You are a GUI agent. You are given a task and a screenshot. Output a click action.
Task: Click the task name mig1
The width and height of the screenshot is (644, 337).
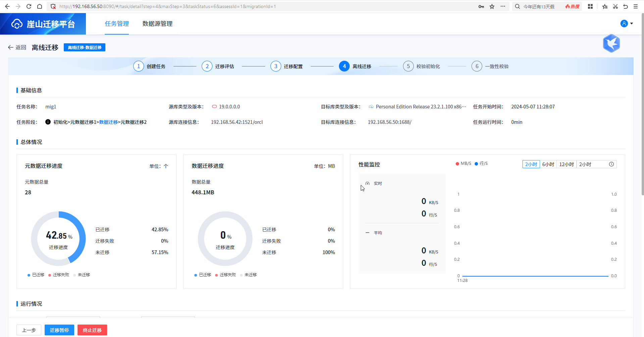pyautogui.click(x=51, y=107)
